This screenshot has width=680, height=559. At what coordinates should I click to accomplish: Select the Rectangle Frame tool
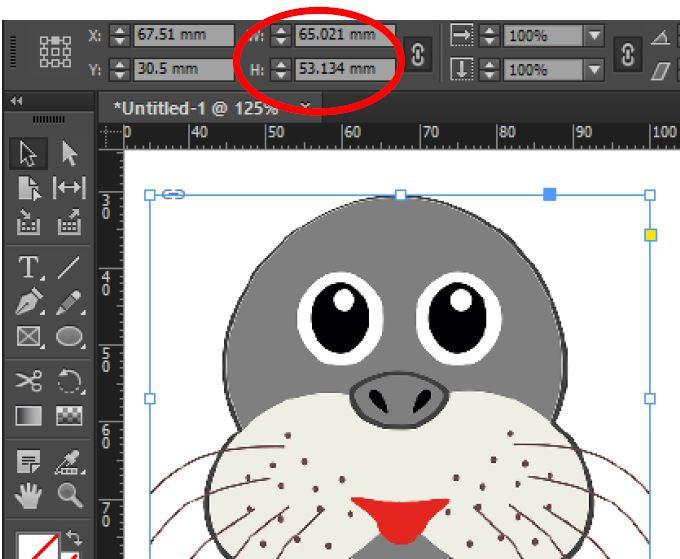click(x=29, y=337)
